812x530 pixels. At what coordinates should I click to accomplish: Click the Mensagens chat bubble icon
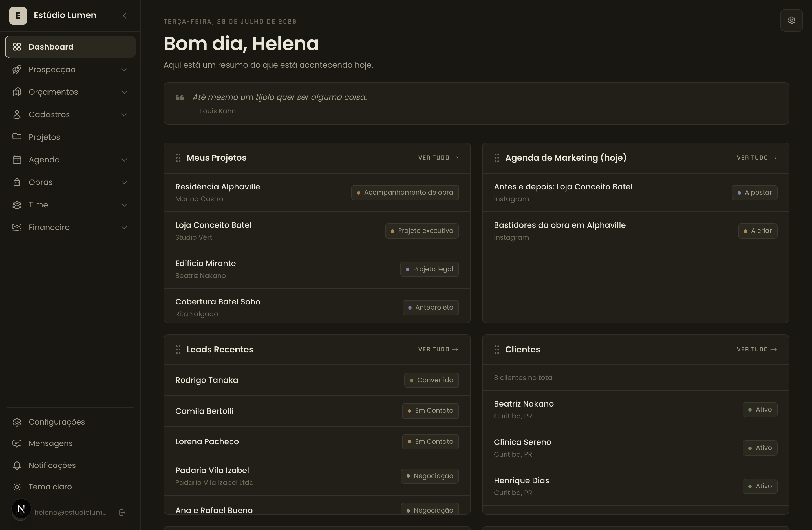17,443
